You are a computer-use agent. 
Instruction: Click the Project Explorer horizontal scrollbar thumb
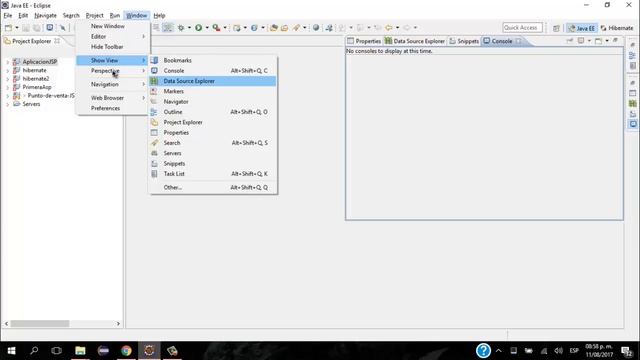(40, 324)
